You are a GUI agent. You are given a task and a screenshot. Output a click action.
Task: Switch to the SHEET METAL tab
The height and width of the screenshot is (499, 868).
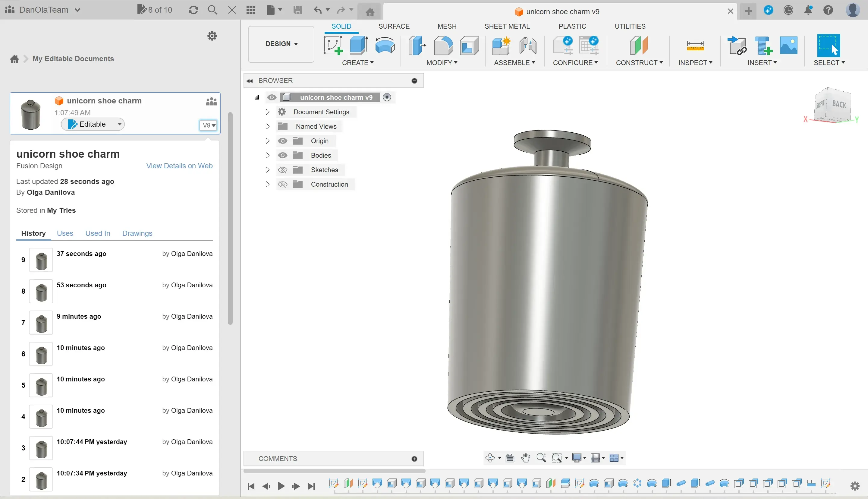pyautogui.click(x=507, y=27)
